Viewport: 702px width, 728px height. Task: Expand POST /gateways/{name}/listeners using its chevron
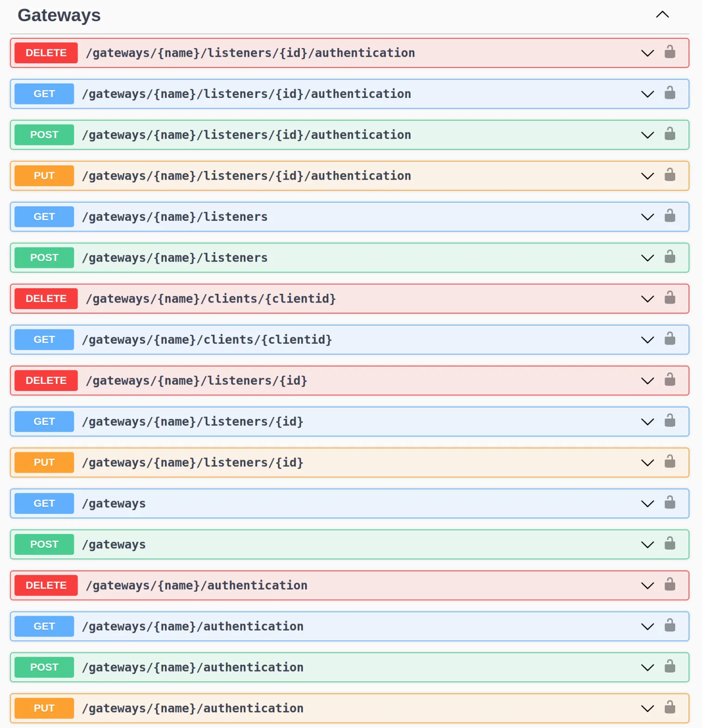click(648, 258)
